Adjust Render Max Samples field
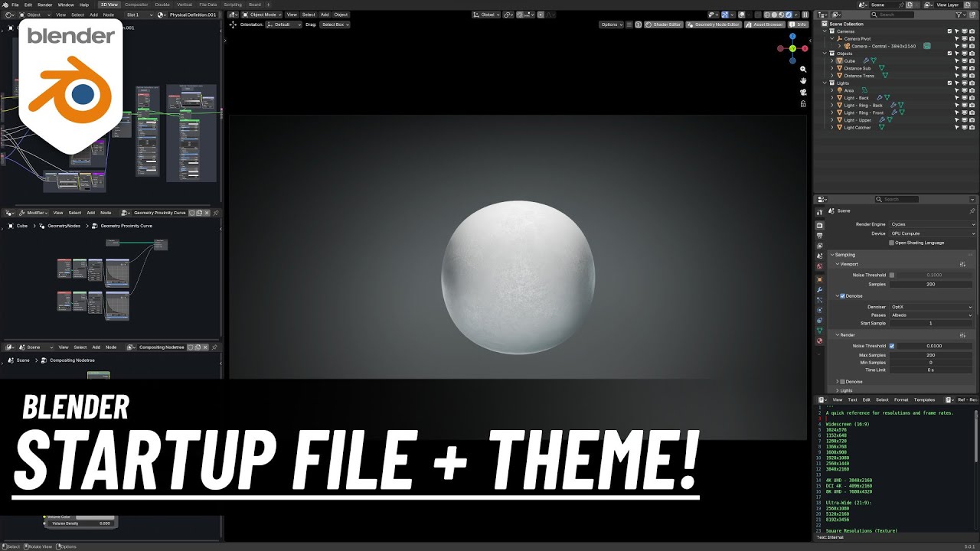This screenshot has width=980, height=551. pos(931,355)
